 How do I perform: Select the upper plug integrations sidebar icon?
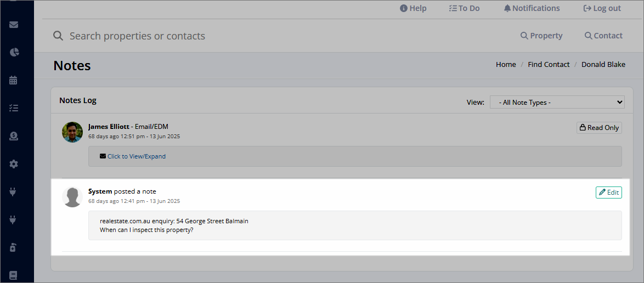[13, 192]
